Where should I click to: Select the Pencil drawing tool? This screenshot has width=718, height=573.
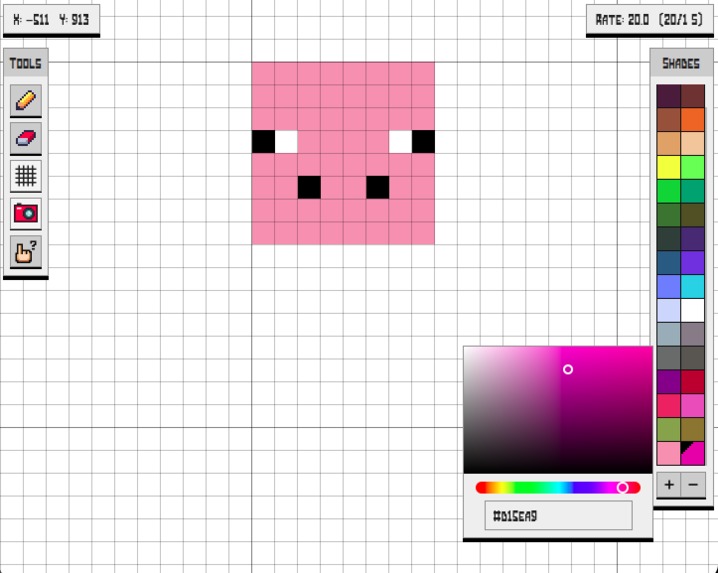(26, 100)
